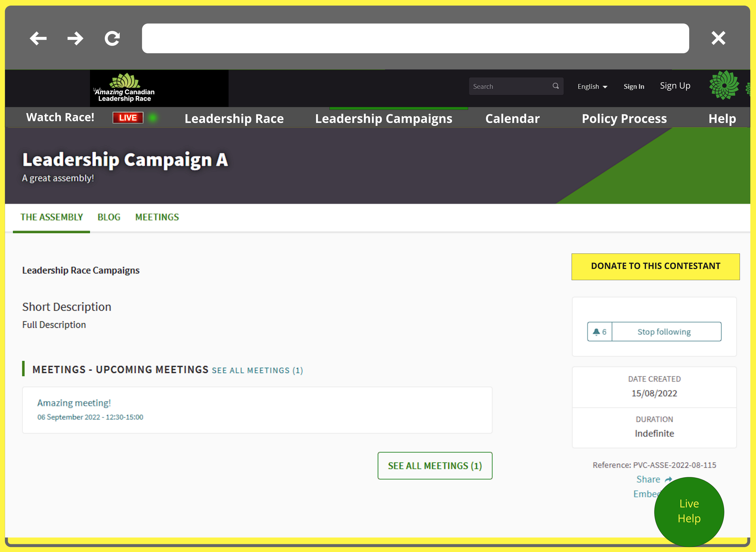Image resolution: width=756 pixels, height=552 pixels.
Task: Switch to the MEETINGS tab
Action: 157,217
